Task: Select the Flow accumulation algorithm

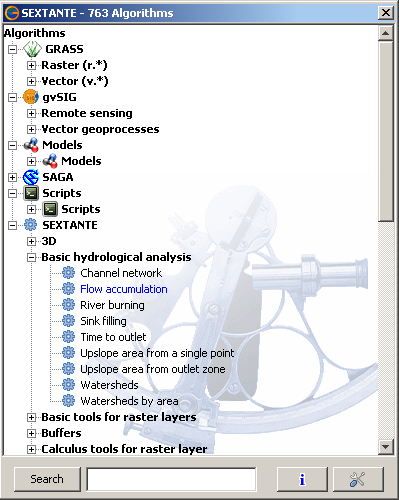Action: click(124, 289)
